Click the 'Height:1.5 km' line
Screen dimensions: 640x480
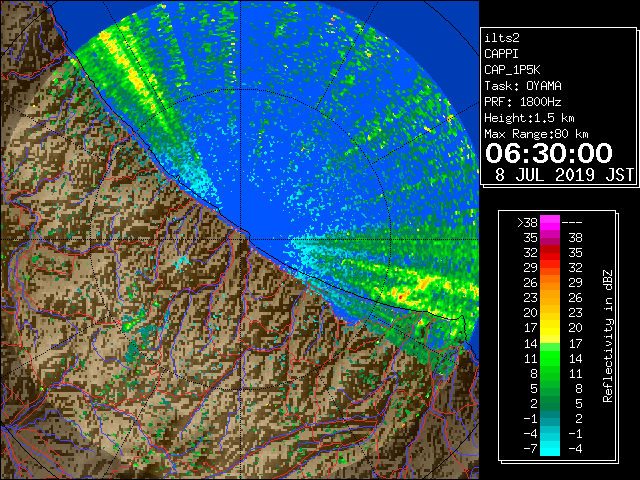coord(529,118)
